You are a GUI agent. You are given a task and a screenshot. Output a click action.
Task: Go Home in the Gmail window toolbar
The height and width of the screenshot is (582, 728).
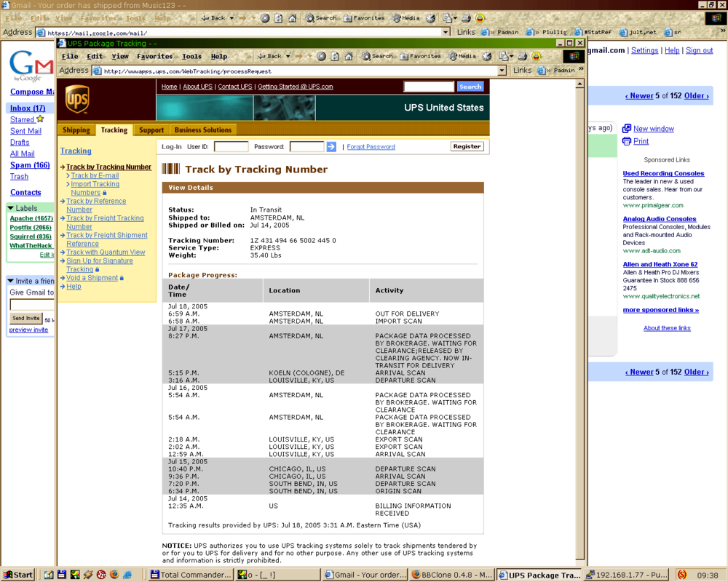[x=292, y=18]
